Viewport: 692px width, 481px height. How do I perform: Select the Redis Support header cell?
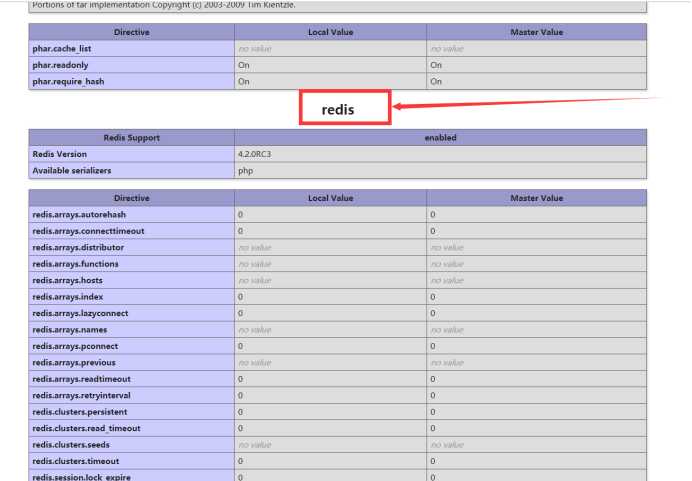tap(132, 138)
